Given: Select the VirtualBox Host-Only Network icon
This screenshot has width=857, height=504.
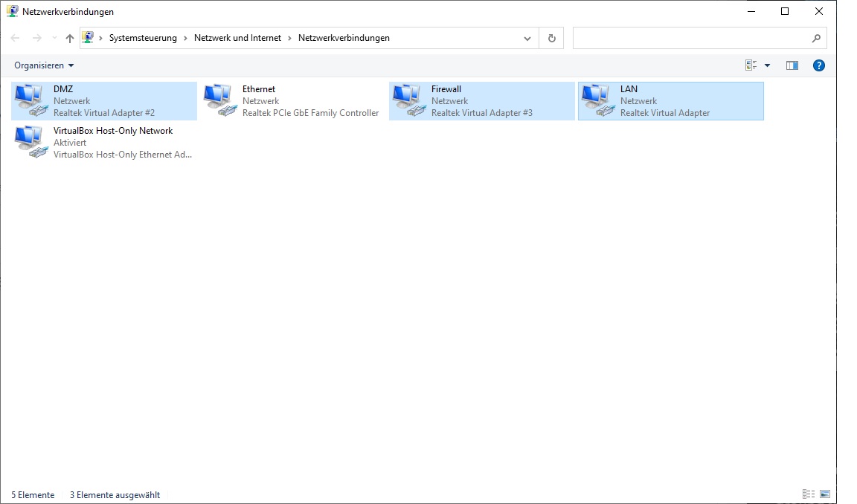Looking at the screenshot, I should point(31,142).
